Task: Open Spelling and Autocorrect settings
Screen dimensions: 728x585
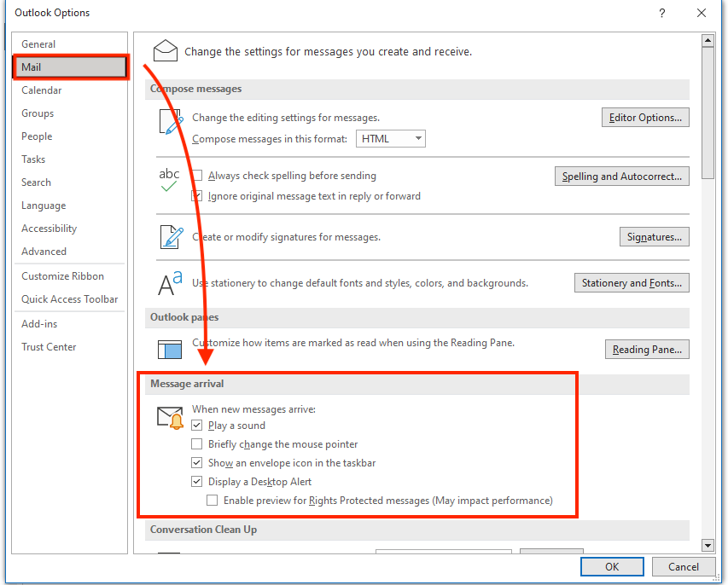Action: (621, 177)
